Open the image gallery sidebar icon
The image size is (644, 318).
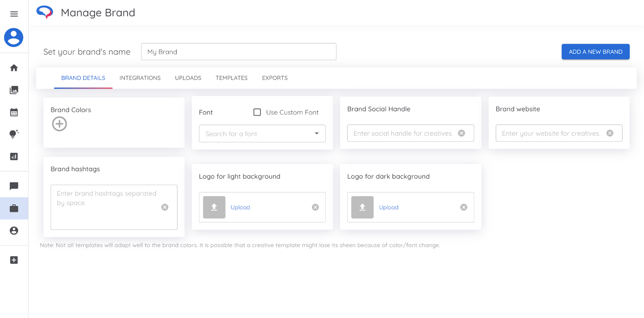14,90
